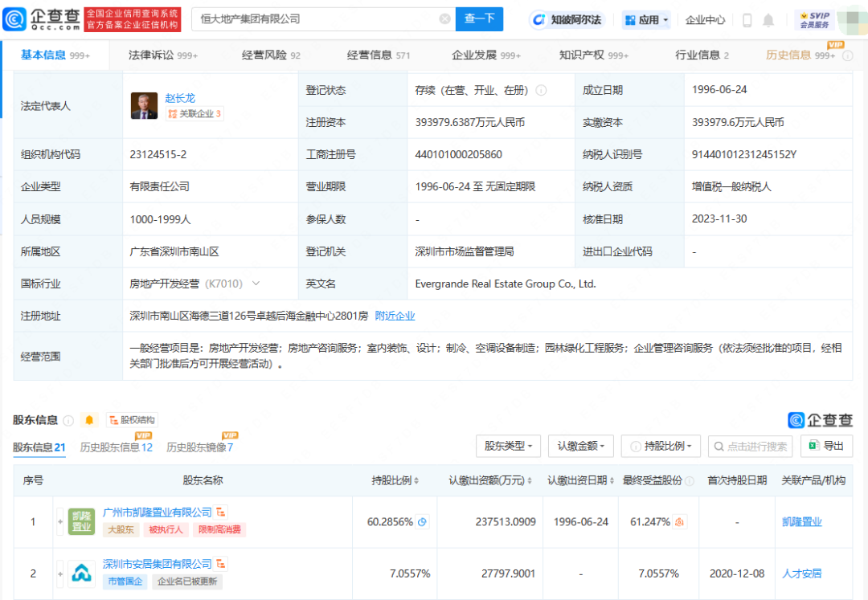Click 深圳市安居集团 company logo

point(81,573)
